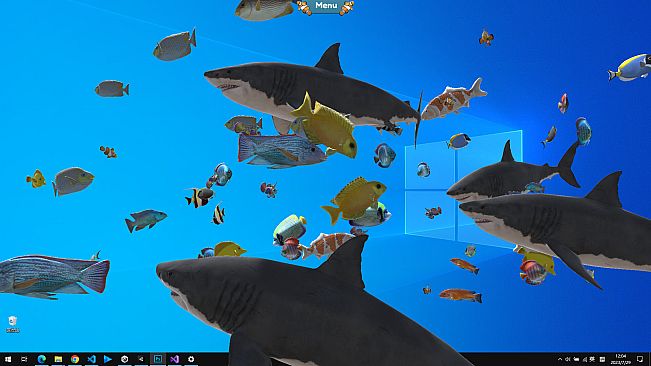Open the gear Settings taskbar icon
Viewport: 651px width, 366px height.
(191, 359)
